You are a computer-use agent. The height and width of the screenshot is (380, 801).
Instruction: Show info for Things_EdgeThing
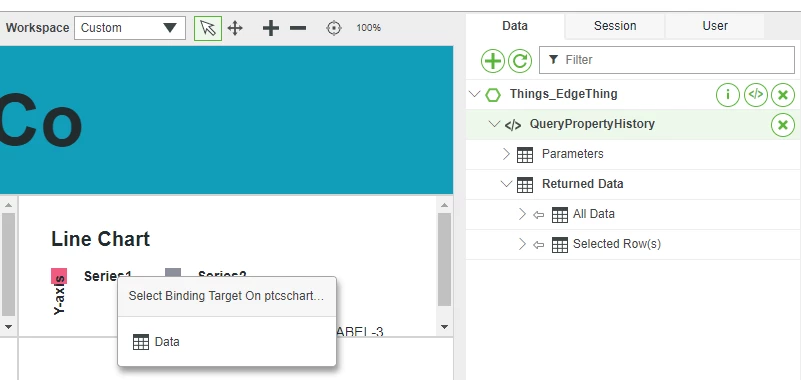(727, 94)
